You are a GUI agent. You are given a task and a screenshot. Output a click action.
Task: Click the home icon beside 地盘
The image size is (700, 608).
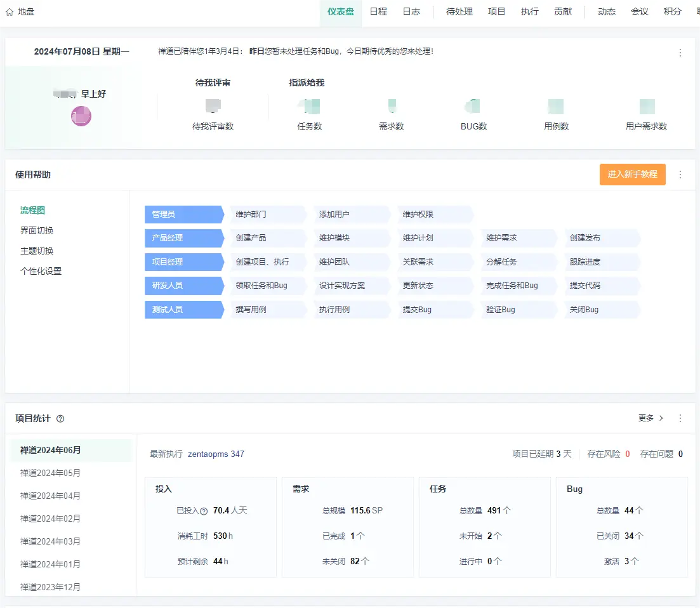[x=10, y=12]
